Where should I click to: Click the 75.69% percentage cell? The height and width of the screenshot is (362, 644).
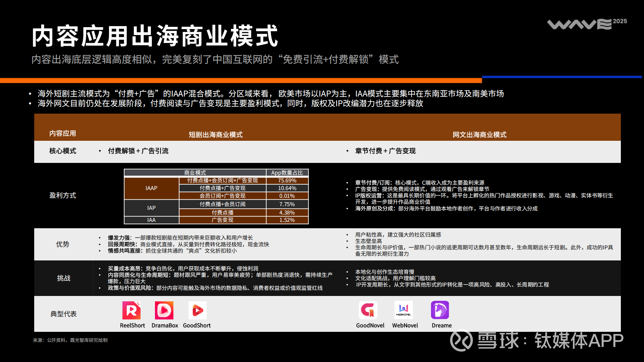pos(287,181)
